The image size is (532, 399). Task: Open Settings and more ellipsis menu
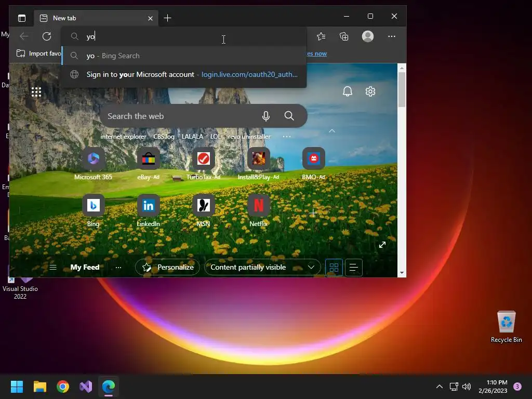click(392, 36)
